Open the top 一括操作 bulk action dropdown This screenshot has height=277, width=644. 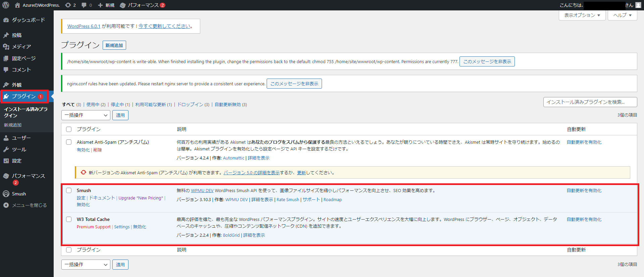(x=86, y=115)
